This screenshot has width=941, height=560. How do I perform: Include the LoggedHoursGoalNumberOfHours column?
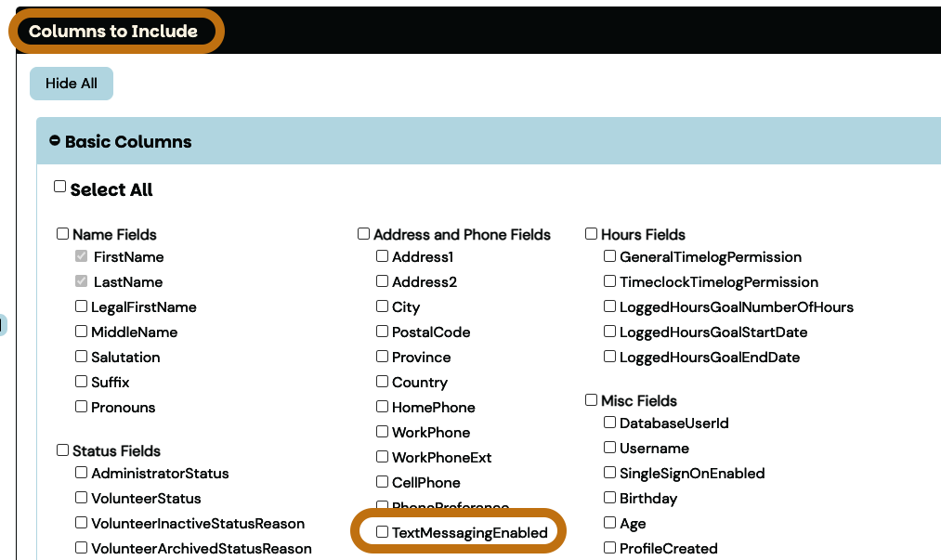click(610, 306)
